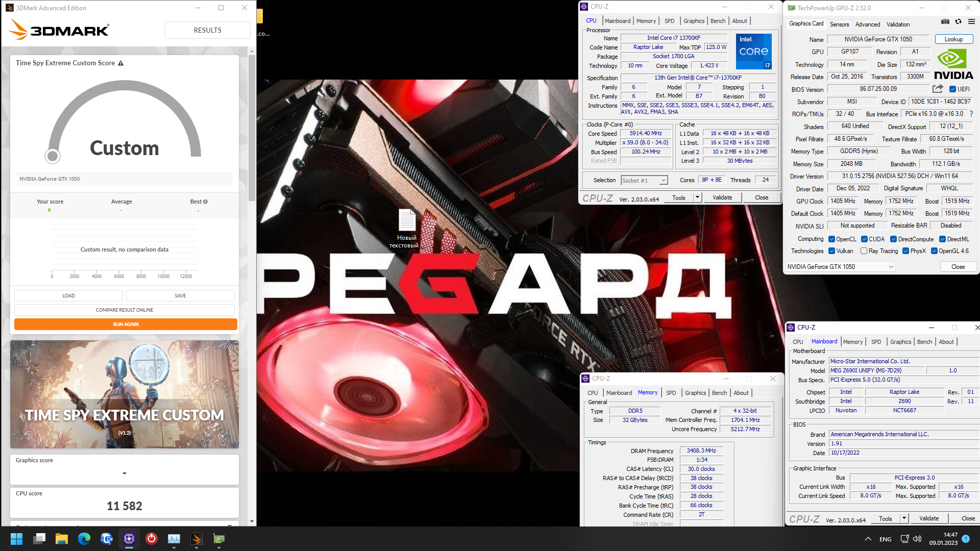
Task: Click the 3DMark scrollbar down arrow
Action: [x=252, y=521]
